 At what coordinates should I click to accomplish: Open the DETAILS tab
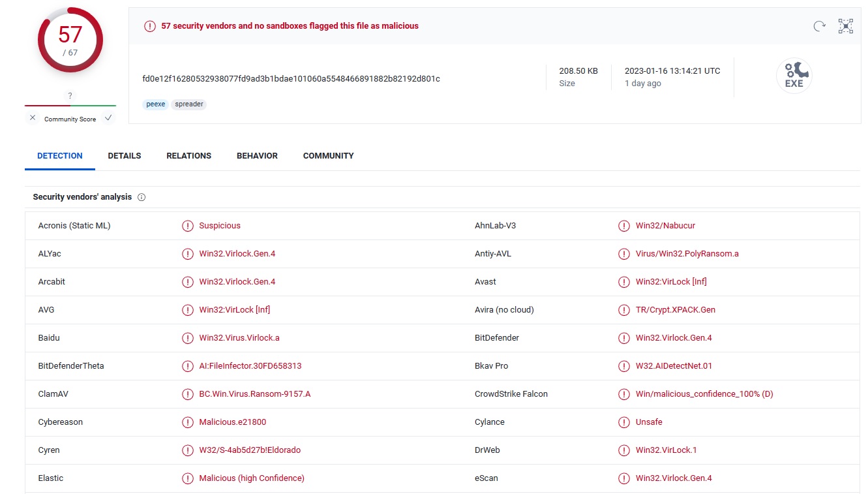click(125, 156)
